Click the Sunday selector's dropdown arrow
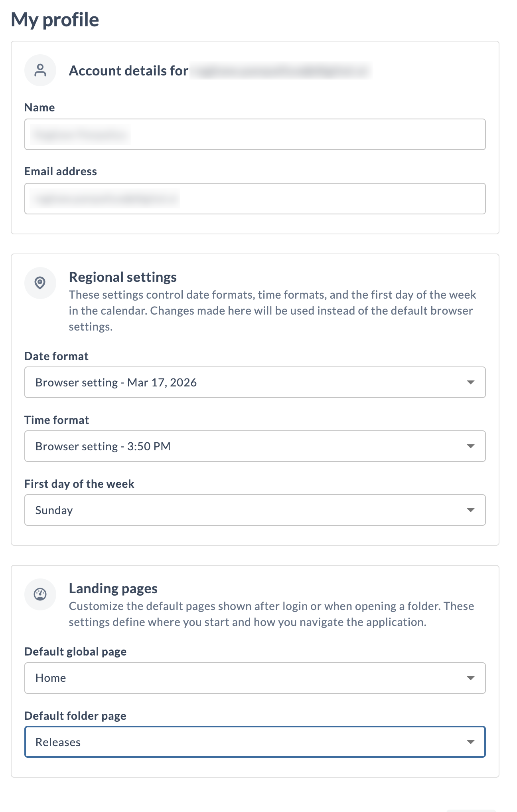Image resolution: width=517 pixels, height=812 pixels. (472, 510)
